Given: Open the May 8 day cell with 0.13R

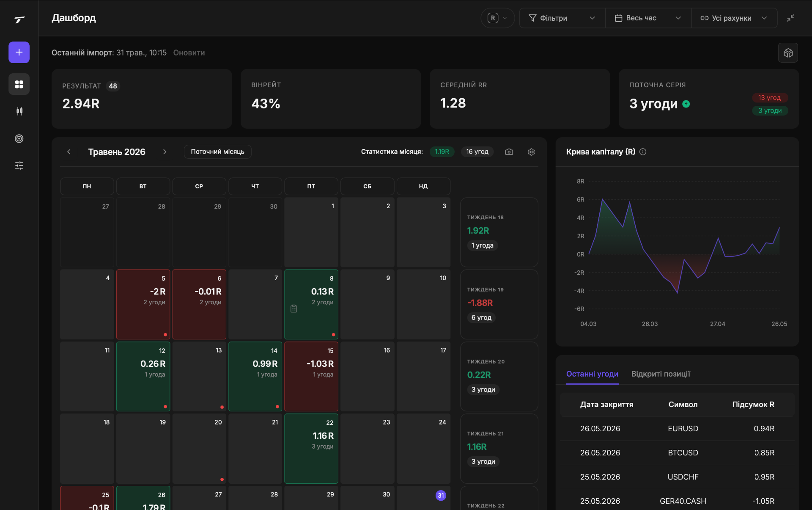Looking at the screenshot, I should pyautogui.click(x=311, y=304).
